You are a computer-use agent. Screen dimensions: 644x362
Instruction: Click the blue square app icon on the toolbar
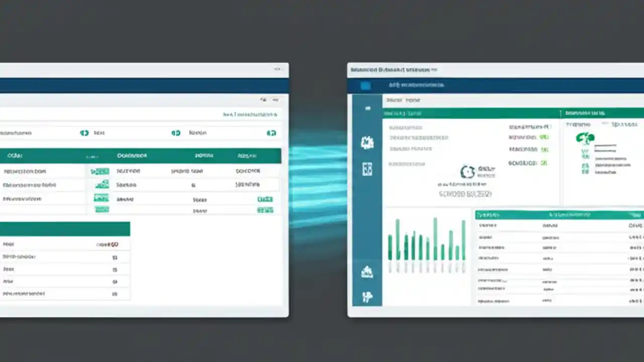366,85
